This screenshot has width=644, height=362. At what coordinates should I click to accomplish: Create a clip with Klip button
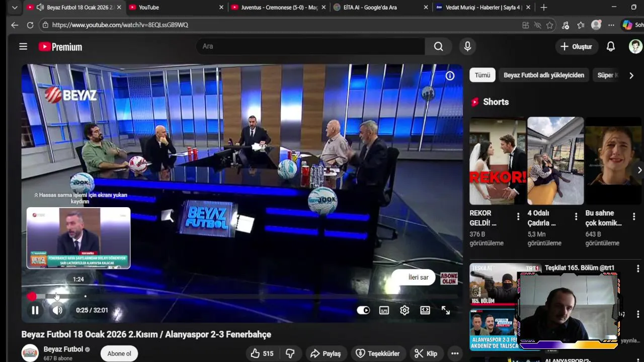[426, 353]
